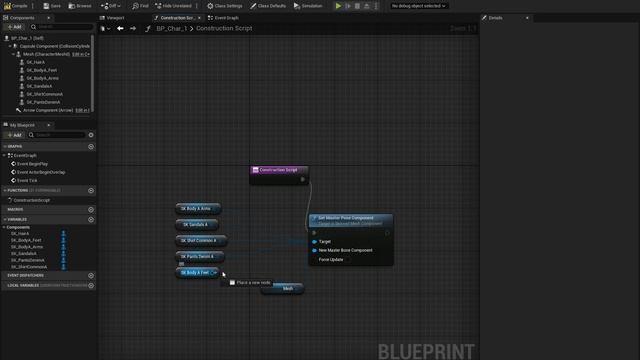
Task: Collapse the VARIABLES section
Action: [x=4, y=219]
